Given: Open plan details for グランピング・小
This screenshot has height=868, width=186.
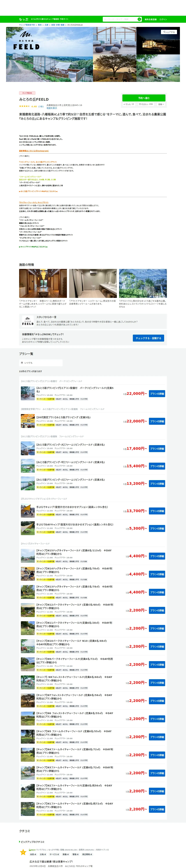Looking at the screenshot, I should pos(157,483).
